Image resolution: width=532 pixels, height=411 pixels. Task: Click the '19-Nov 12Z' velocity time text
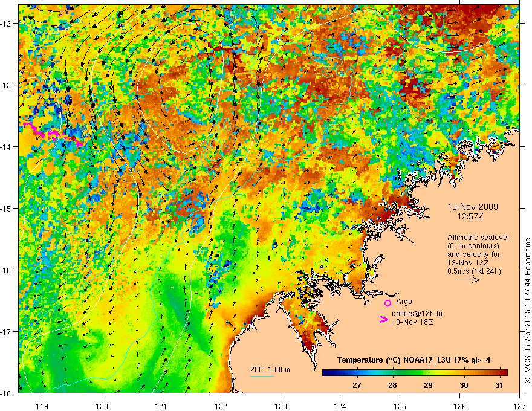click(x=469, y=263)
